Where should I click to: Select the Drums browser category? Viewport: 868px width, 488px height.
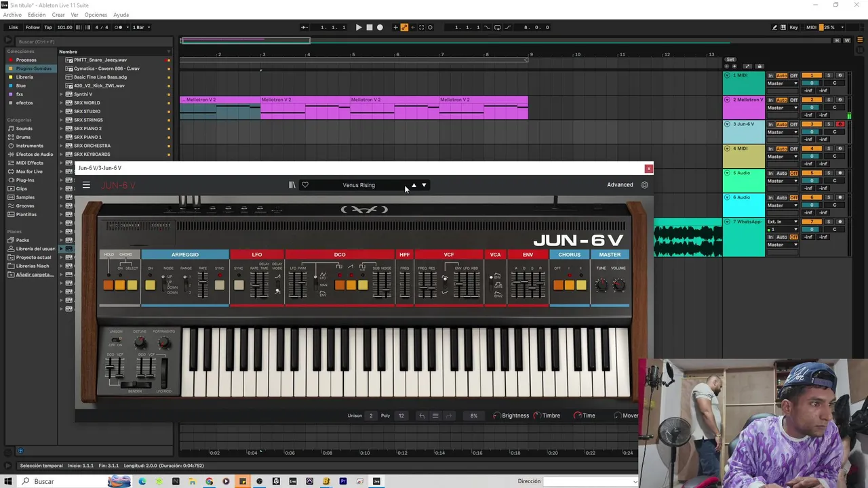click(23, 137)
